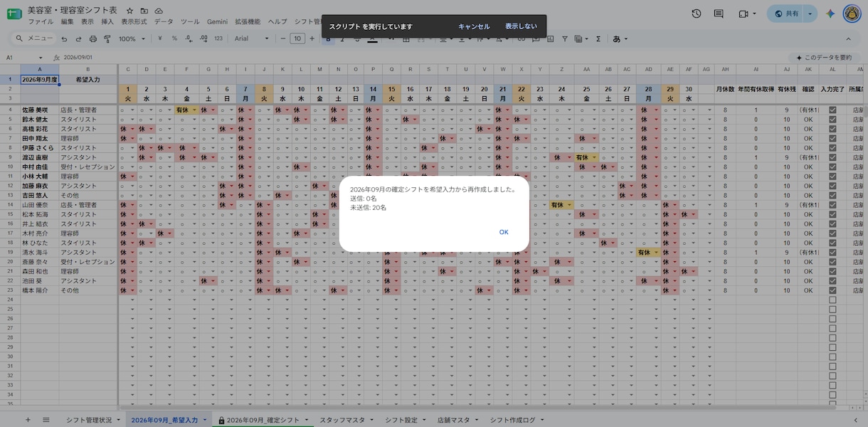Star the 美容室・理容室シフト表 document
The width and height of the screenshot is (868, 427).
[x=129, y=11]
